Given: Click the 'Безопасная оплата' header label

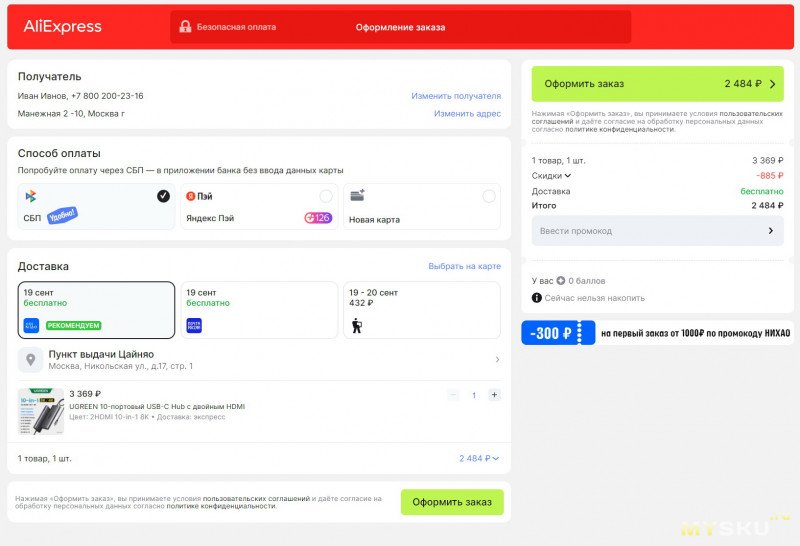Looking at the screenshot, I should pyautogui.click(x=236, y=27).
